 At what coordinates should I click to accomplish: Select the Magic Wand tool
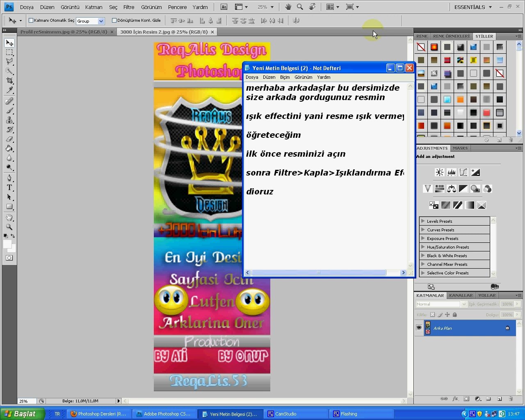tap(9, 71)
